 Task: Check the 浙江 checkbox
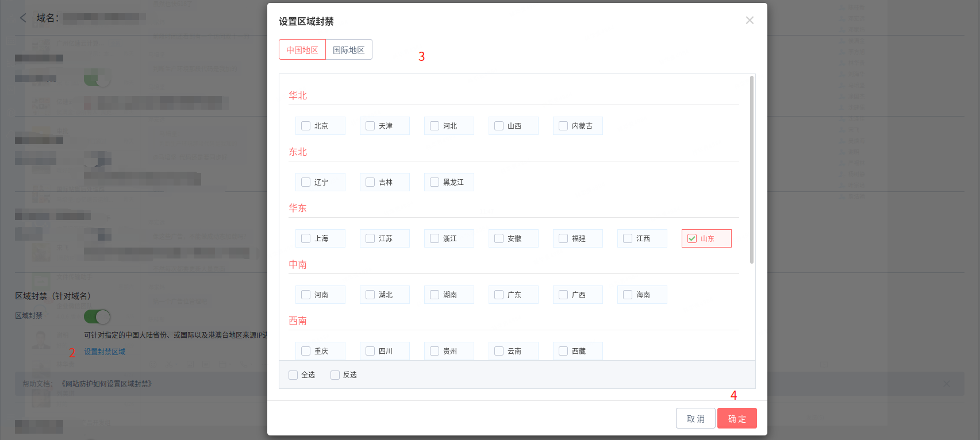[435, 238]
